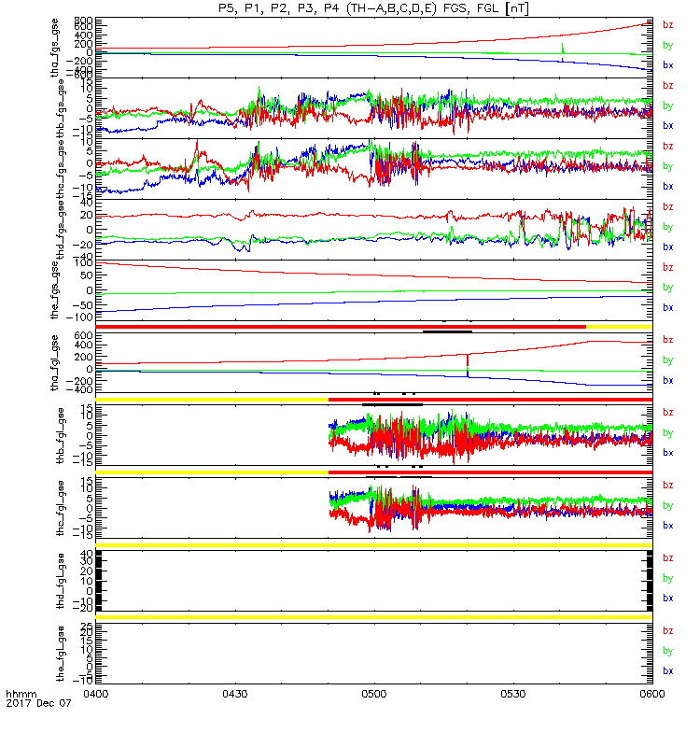Click the bx legend of the thc_fgl_gse panel

(x=668, y=526)
